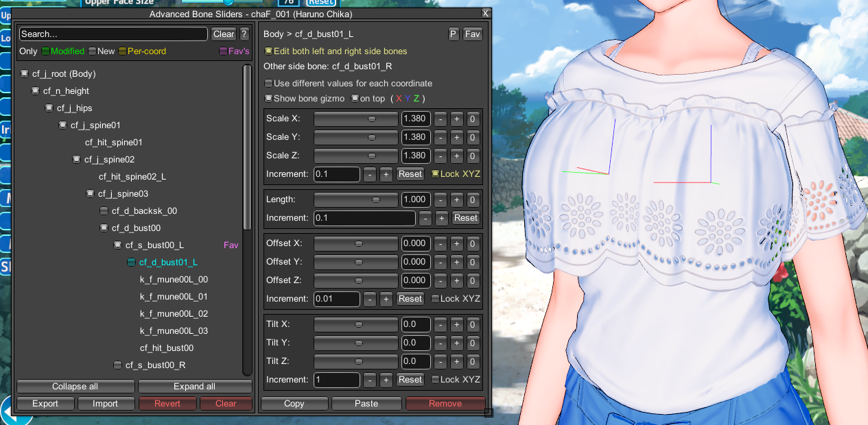Select the cf_hit_spine02_L bone
The width and height of the screenshot is (868, 425).
(x=132, y=176)
